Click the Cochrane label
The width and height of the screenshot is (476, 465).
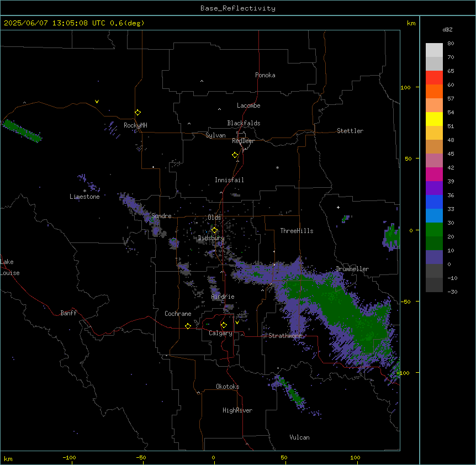pyautogui.click(x=178, y=314)
